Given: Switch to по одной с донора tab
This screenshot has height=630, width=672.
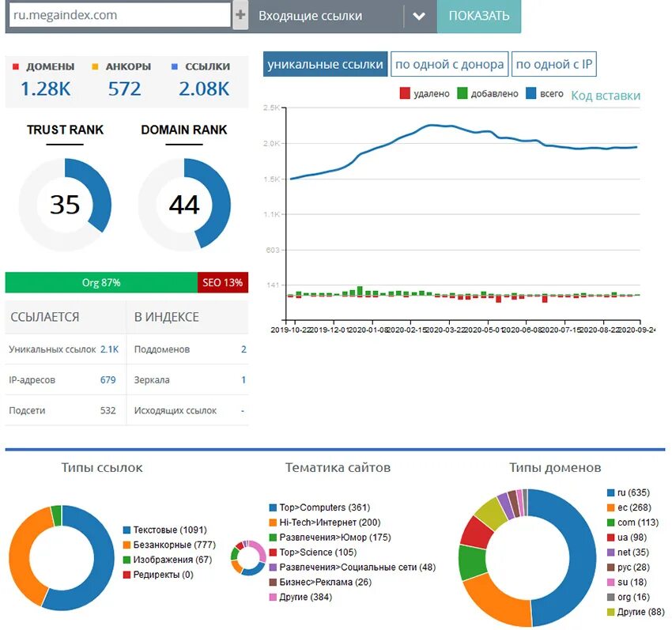Looking at the screenshot, I should coord(450,64).
